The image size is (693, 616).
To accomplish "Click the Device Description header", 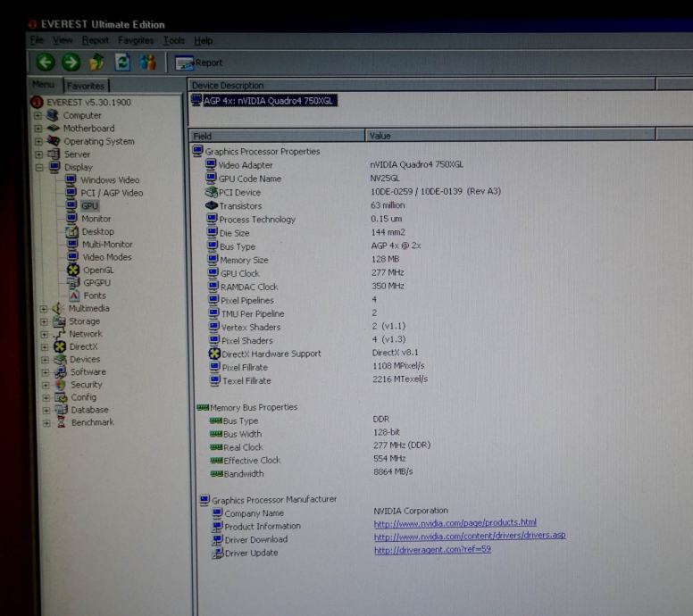I will coord(422,85).
